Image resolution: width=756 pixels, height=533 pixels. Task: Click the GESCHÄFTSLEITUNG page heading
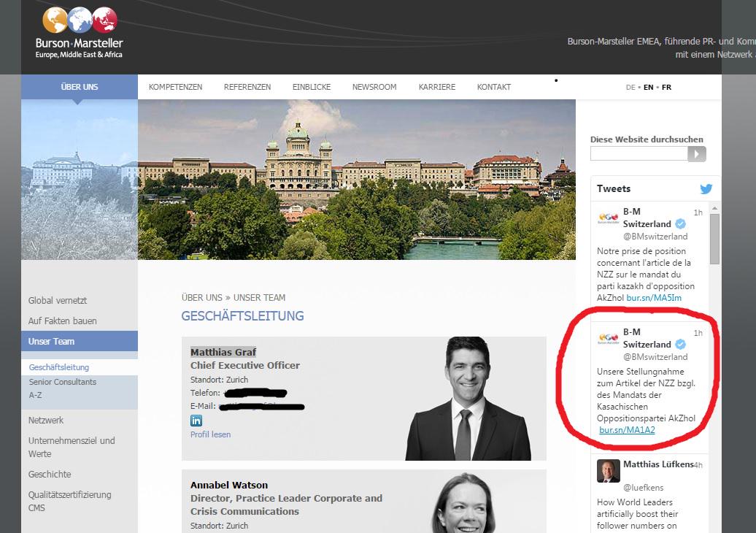[x=242, y=316]
